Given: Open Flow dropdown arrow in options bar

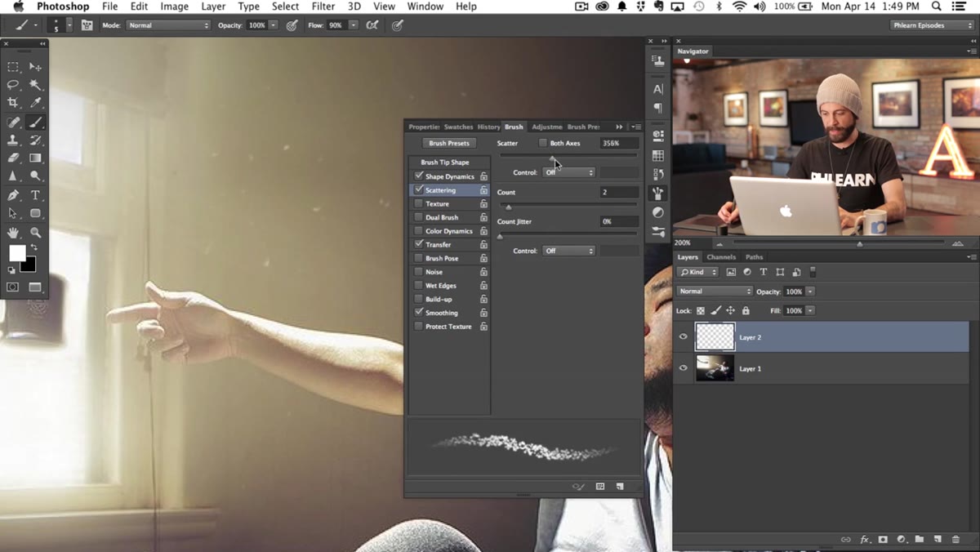Looking at the screenshot, I should [353, 25].
